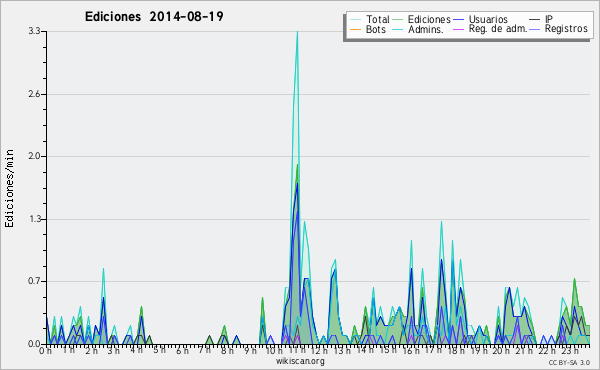This screenshot has height=370, width=600.
Task: Click the 'CC BY-SA 3.0' license text
Action: (569, 362)
